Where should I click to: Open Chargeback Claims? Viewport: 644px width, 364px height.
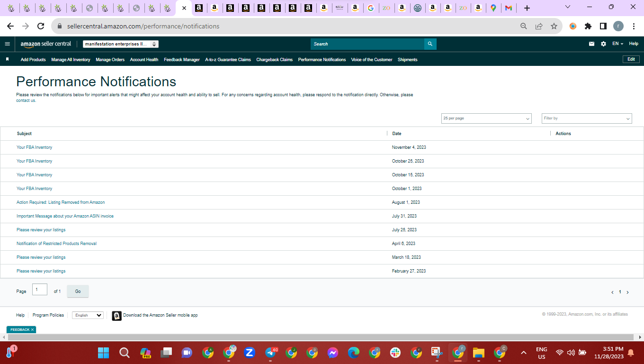pos(275,60)
